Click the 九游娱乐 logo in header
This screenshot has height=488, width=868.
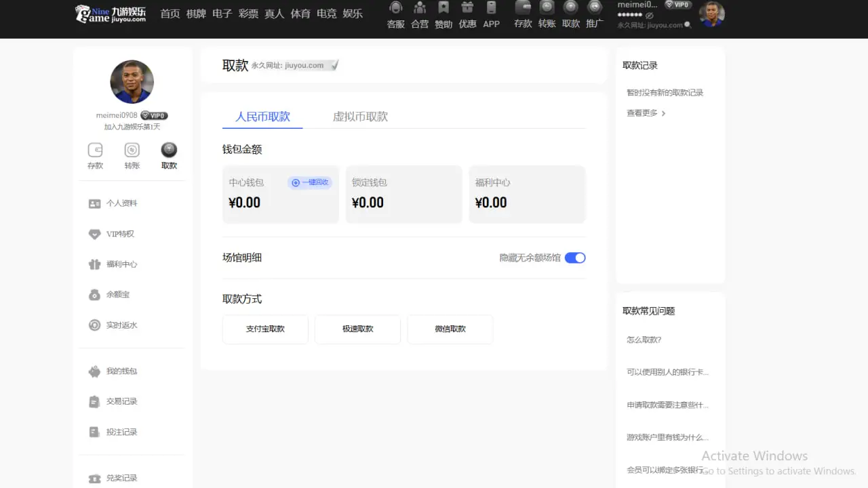pos(111,14)
